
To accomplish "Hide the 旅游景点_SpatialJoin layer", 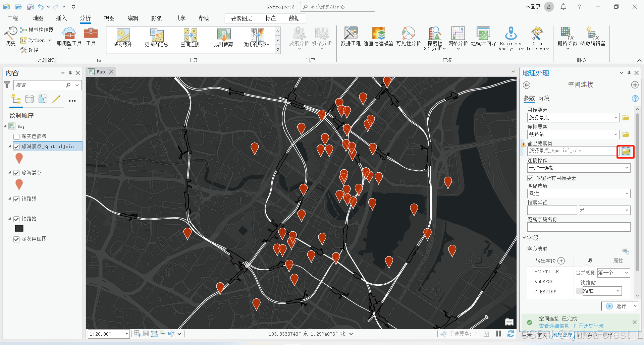I will 16,147.
